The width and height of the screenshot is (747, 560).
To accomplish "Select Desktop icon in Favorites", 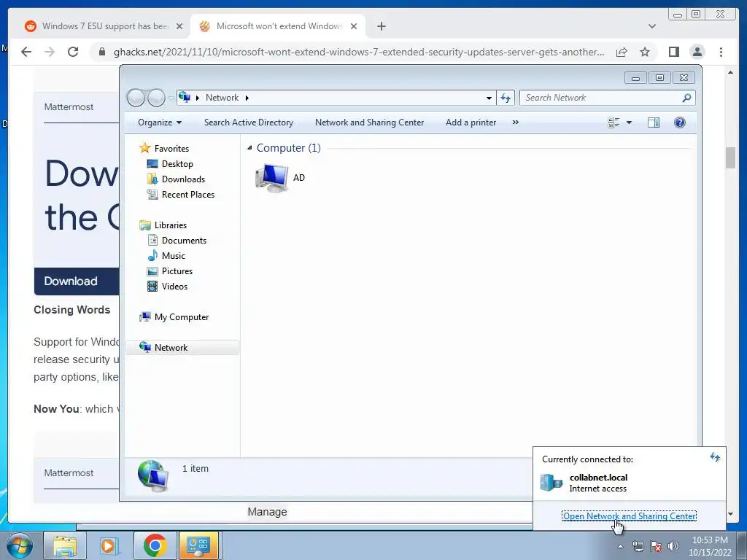I will click(170, 164).
